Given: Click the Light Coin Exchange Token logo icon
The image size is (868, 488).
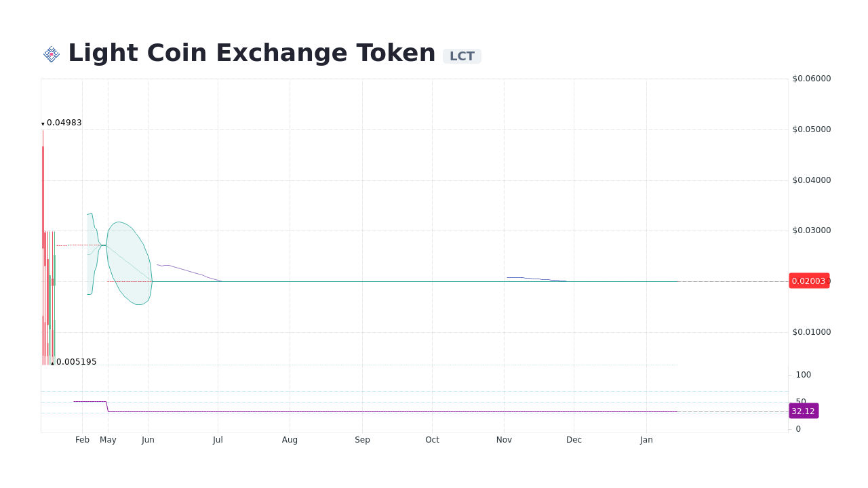Looking at the screenshot, I should [x=52, y=54].
